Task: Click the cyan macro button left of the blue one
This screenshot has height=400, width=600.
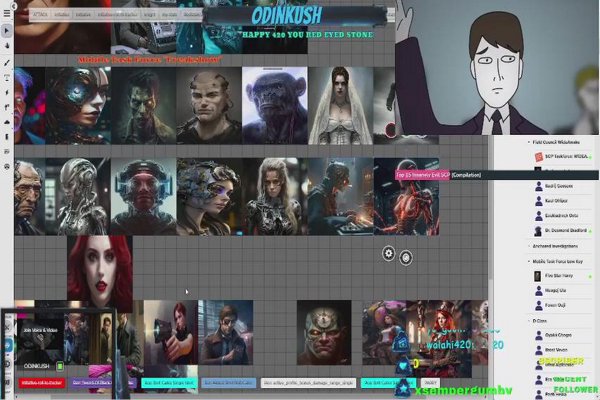Action: pyautogui.click(x=170, y=383)
